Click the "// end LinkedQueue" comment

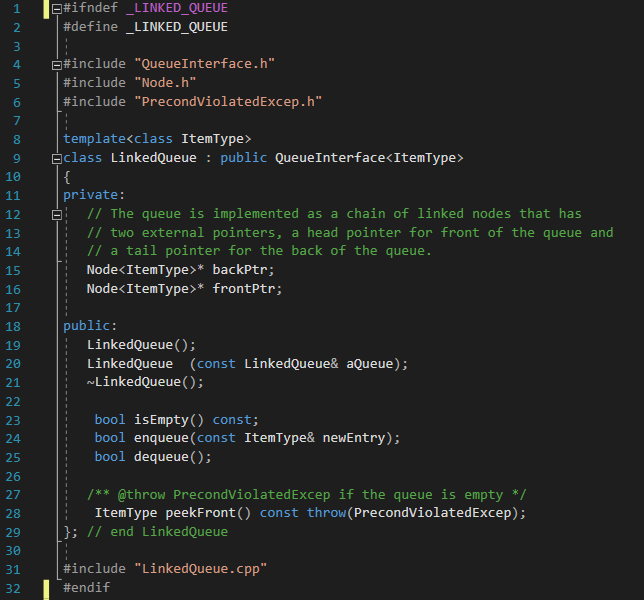(157, 532)
